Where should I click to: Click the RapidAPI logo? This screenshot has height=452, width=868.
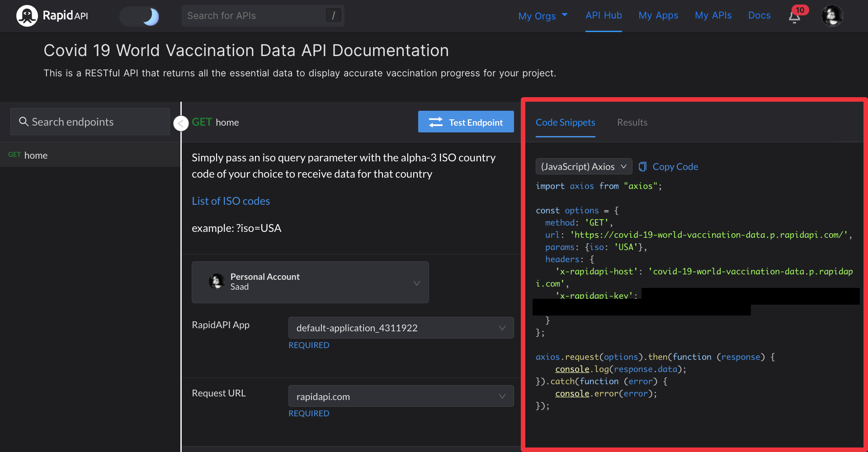coord(52,16)
